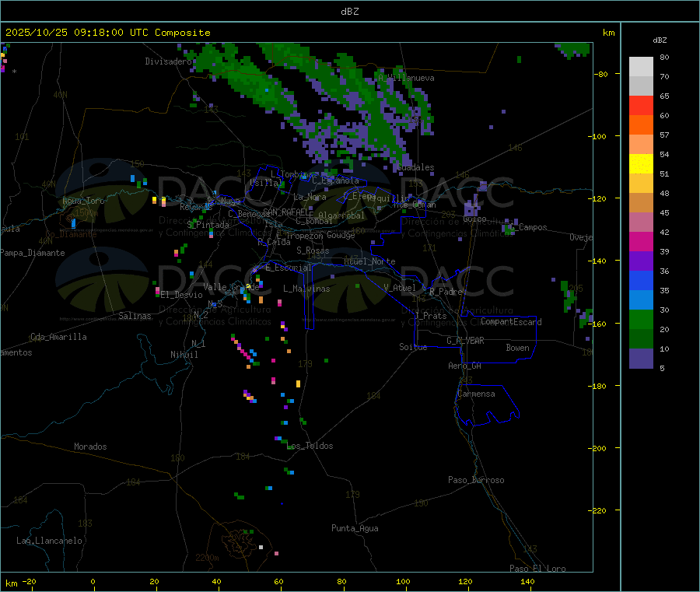
Task: Click the La_Nora place label
Action: 310,197
